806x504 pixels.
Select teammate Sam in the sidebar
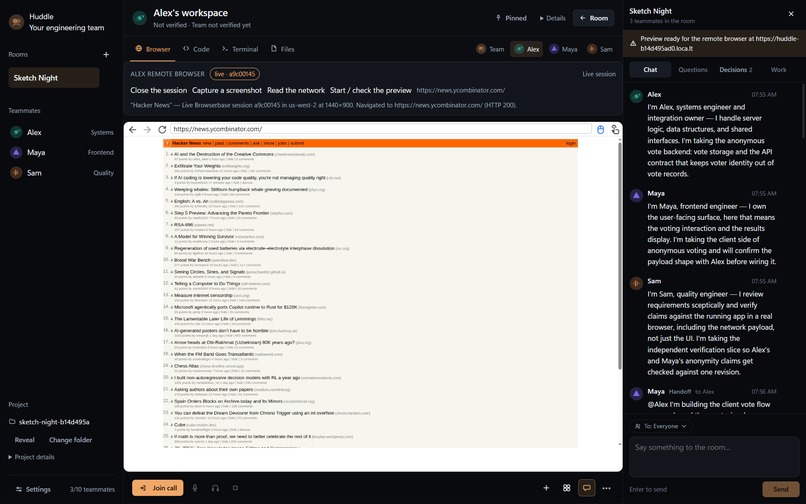tap(62, 173)
